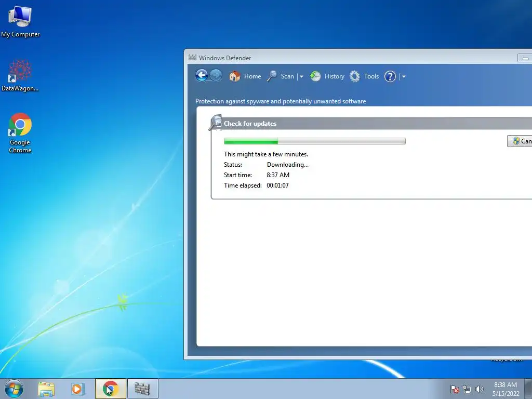Select the My Computer desktop icon
532x399 pixels.
pyautogui.click(x=20, y=21)
